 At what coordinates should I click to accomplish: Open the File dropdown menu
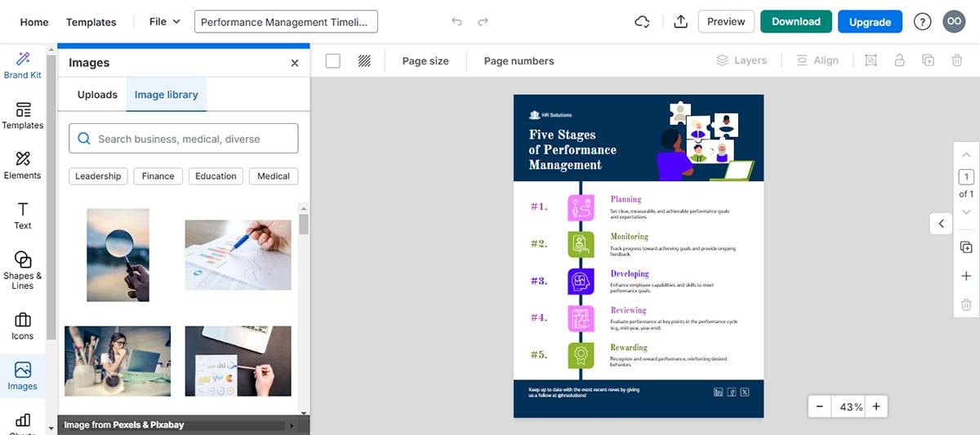tap(164, 22)
